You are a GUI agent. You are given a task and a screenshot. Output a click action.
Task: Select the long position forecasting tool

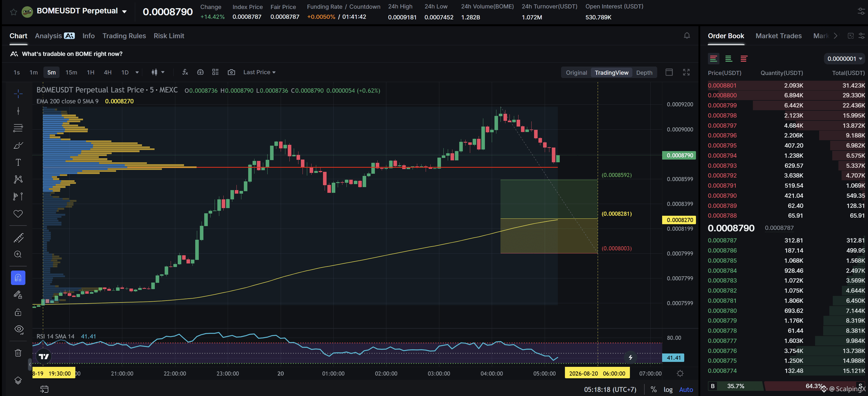coord(18,196)
